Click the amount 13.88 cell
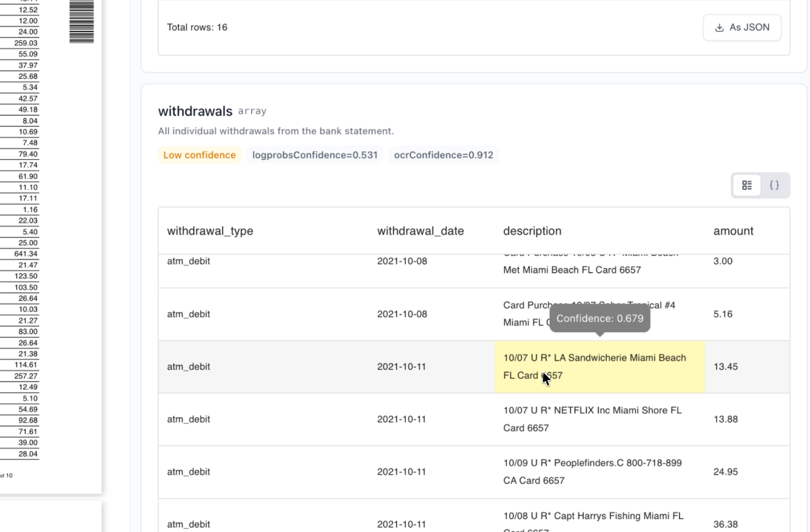This screenshot has width=810, height=532. [726, 419]
